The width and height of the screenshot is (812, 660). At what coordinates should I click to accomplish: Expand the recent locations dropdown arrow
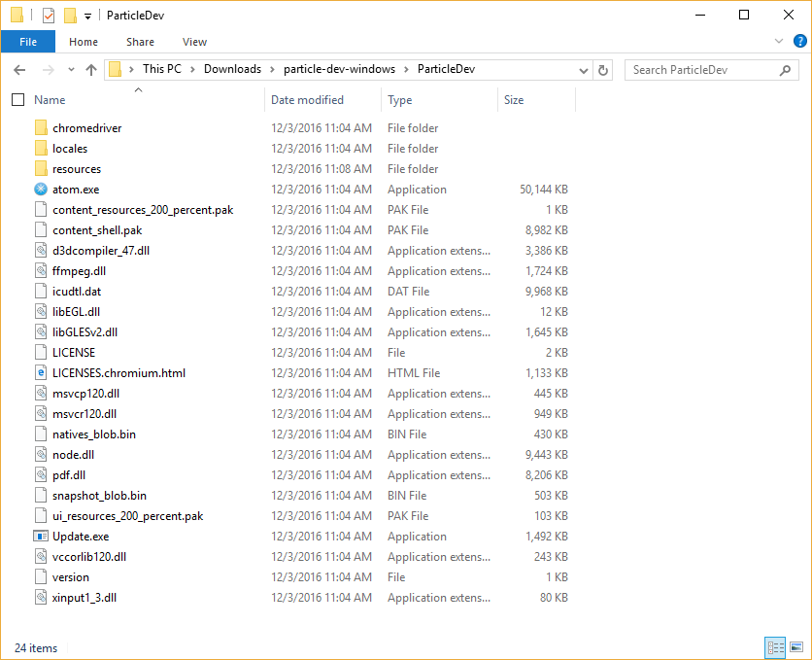coord(72,69)
